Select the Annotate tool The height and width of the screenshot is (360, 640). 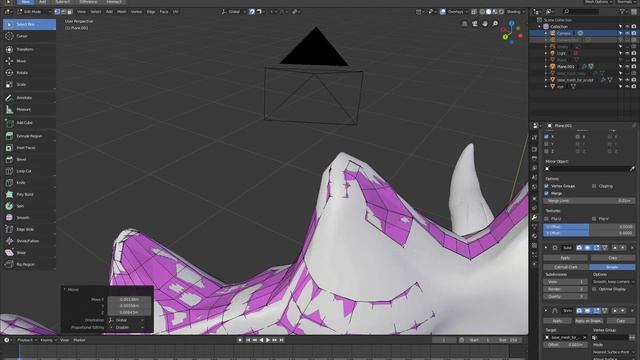coord(29,98)
